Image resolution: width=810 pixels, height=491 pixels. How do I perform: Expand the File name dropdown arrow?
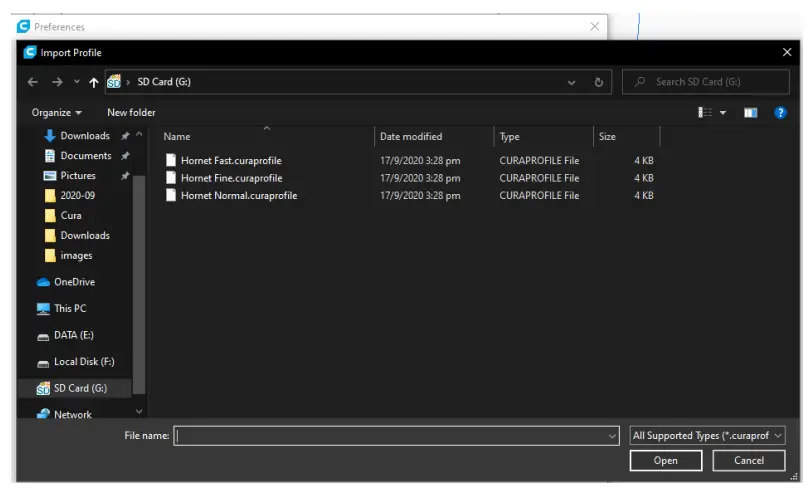tap(612, 436)
